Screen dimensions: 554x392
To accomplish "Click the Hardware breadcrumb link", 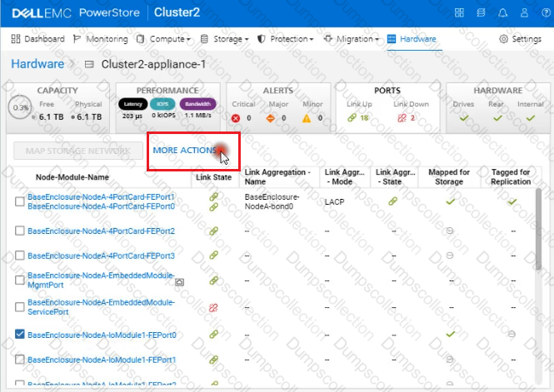I will point(37,64).
